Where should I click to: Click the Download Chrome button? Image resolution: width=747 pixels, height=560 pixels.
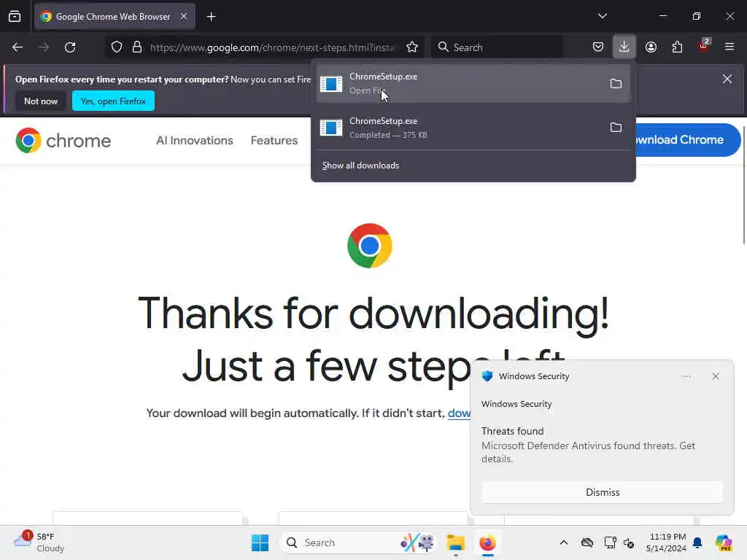[x=687, y=140]
